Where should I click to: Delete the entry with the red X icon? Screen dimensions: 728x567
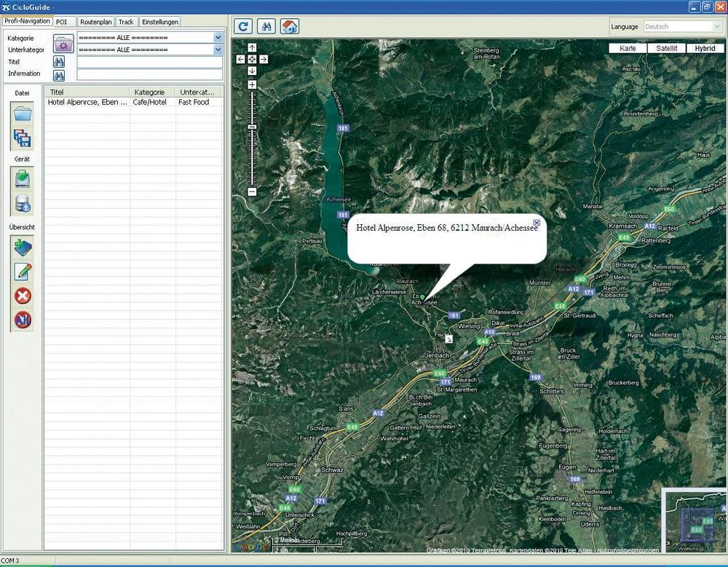tap(23, 296)
